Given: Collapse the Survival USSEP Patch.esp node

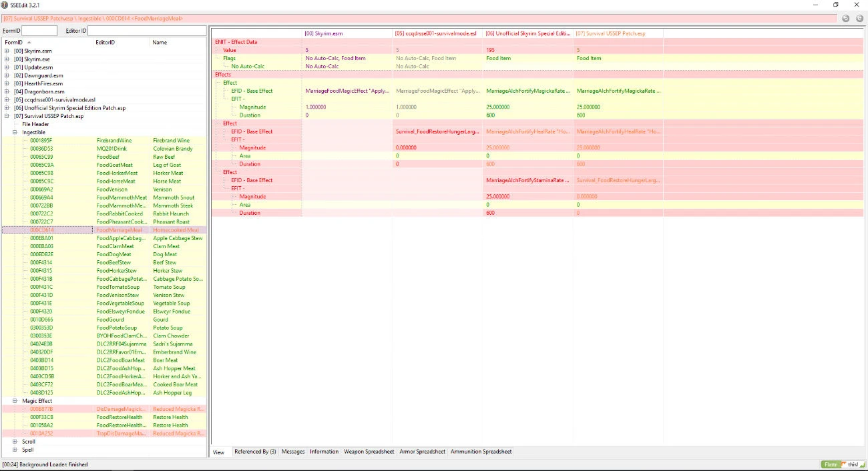Looking at the screenshot, I should click(7, 116).
